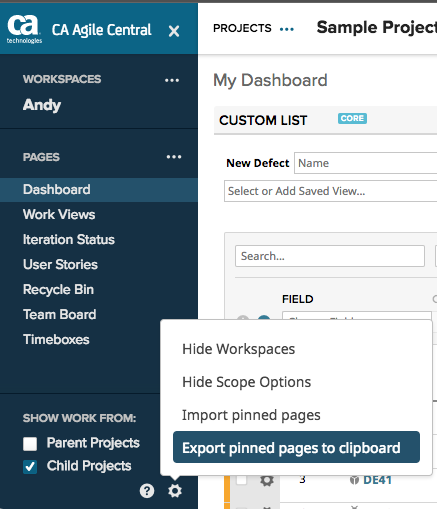Open the row gear next to DE41
Screen dimensions: 437x509
click(x=267, y=480)
